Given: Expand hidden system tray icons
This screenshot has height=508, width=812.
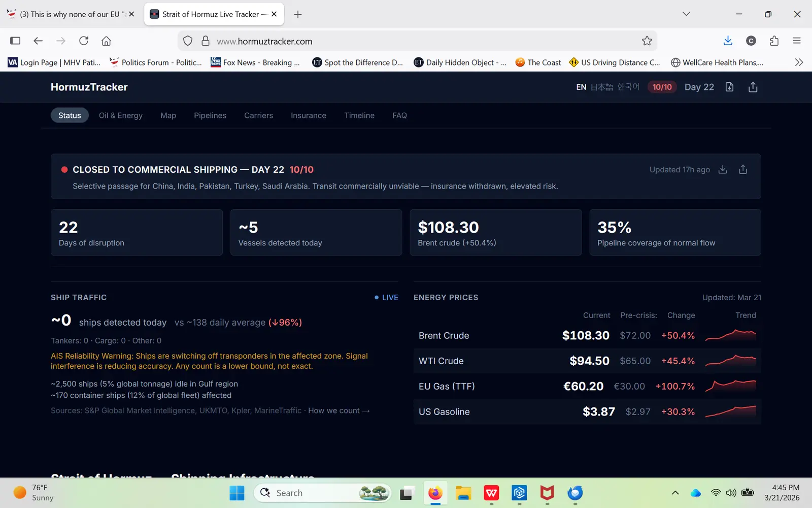Looking at the screenshot, I should pyautogui.click(x=675, y=493).
